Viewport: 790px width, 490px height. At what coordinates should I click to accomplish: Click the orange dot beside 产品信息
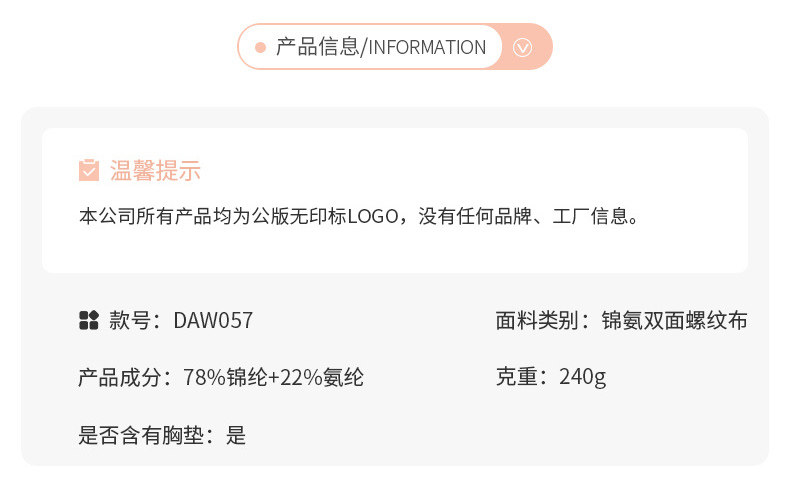click(260, 47)
